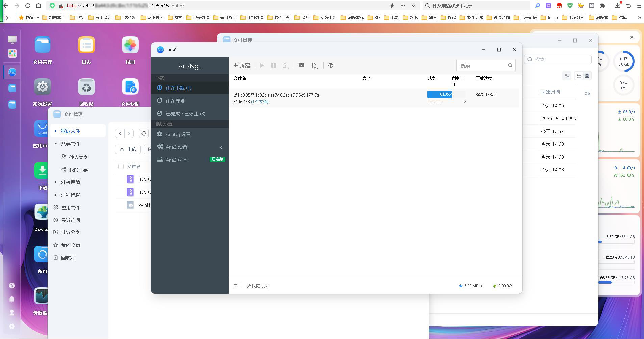Click file manager forward arrow button
The width and height of the screenshot is (644, 339).
pos(129,133)
